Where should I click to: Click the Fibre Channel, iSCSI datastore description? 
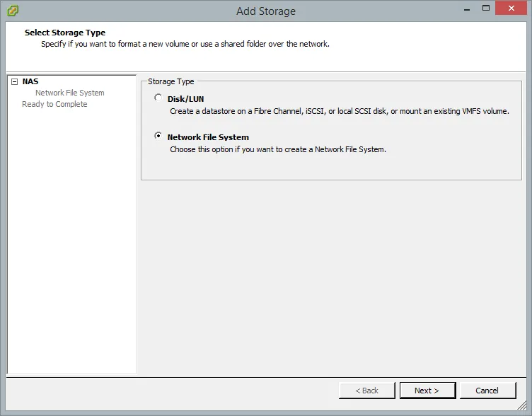[339, 111]
